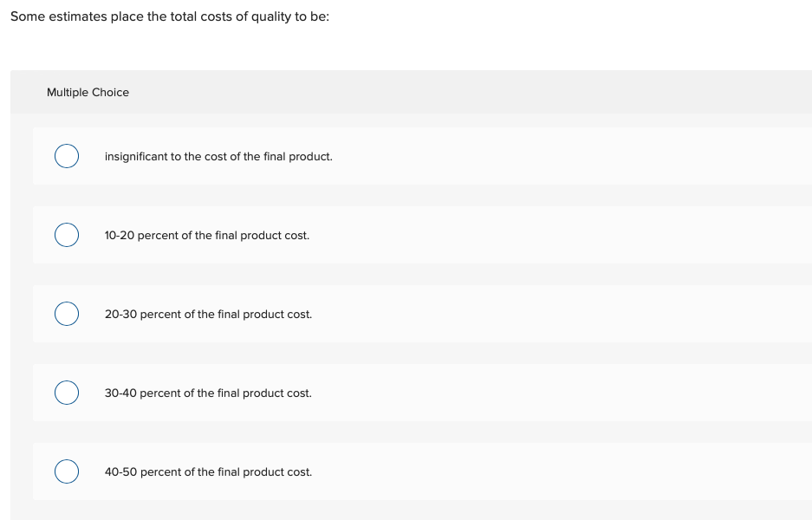
Task: Click the question text about total costs of quality
Action: click(169, 16)
